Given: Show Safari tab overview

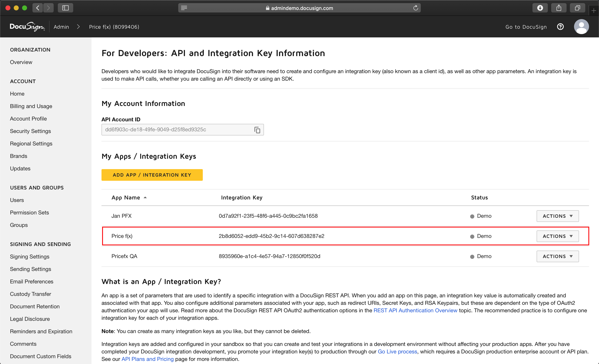Looking at the screenshot, I should pos(577,8).
